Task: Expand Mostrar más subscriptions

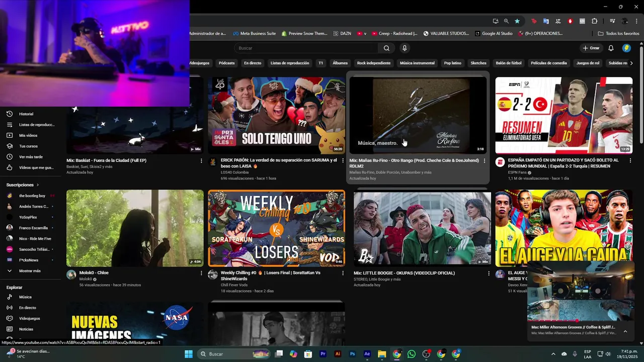Action: pyautogui.click(x=30, y=271)
